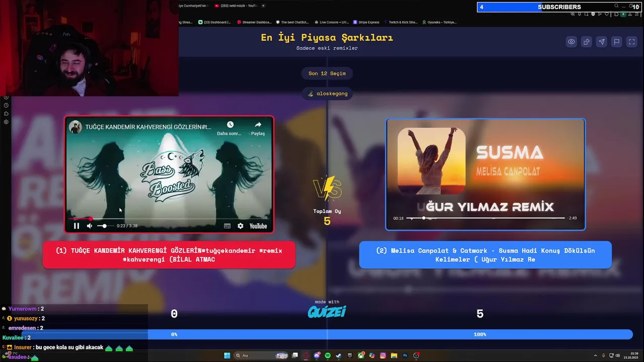Click the browser sidebar history clock icon

pyautogui.click(x=6, y=105)
